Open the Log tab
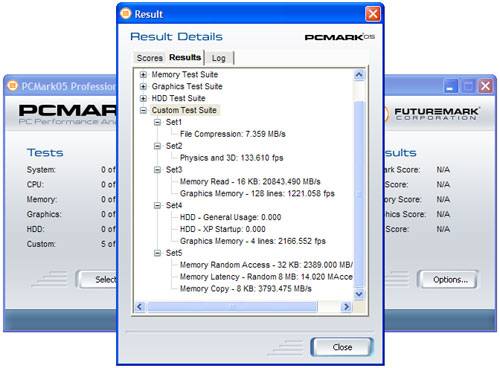500x368 pixels. point(219,58)
